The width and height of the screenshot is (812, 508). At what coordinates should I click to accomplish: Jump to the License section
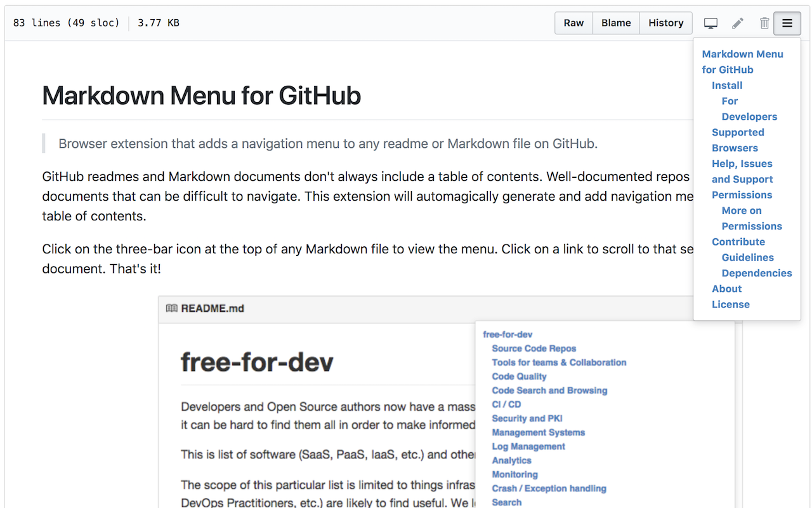click(731, 304)
